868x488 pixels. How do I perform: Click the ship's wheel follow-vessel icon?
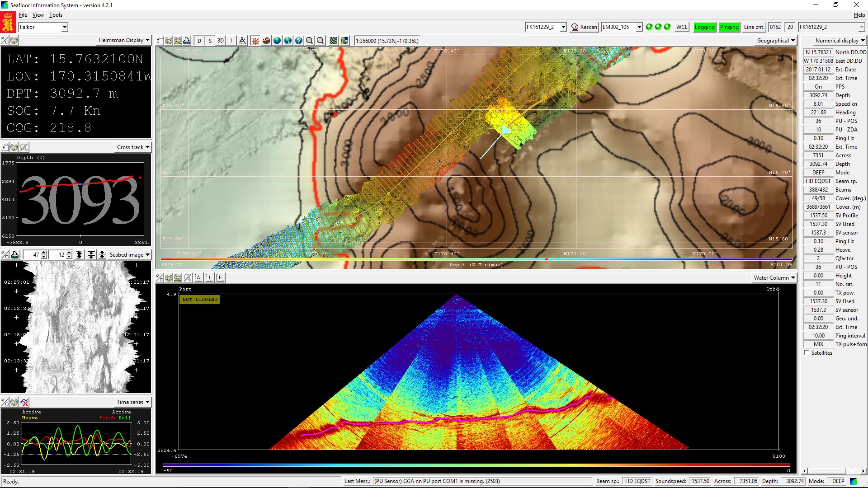click(x=255, y=41)
